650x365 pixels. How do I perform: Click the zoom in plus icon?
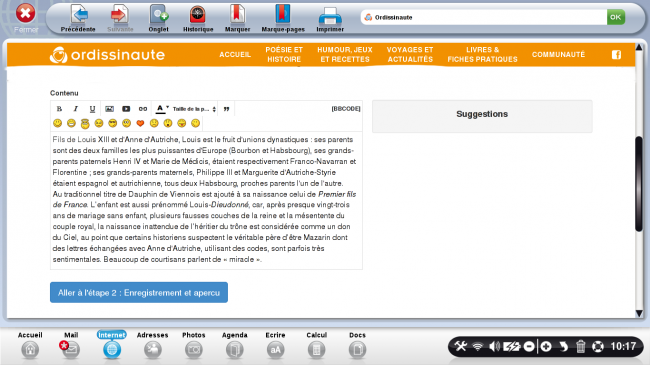click(546, 346)
